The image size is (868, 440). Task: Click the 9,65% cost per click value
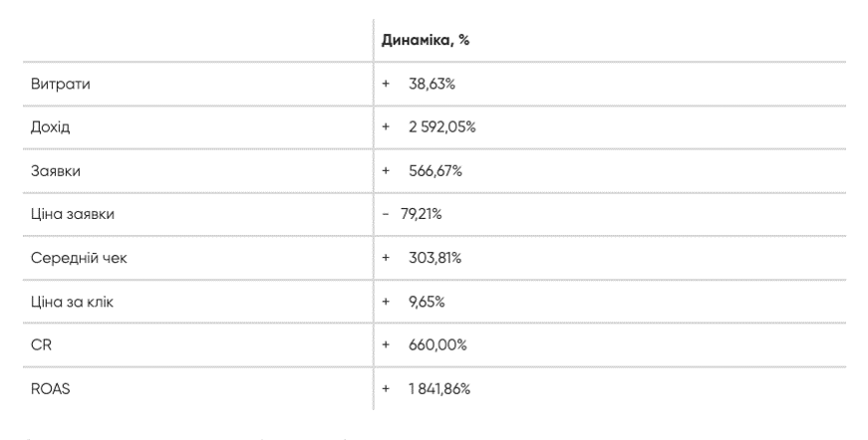(x=427, y=302)
